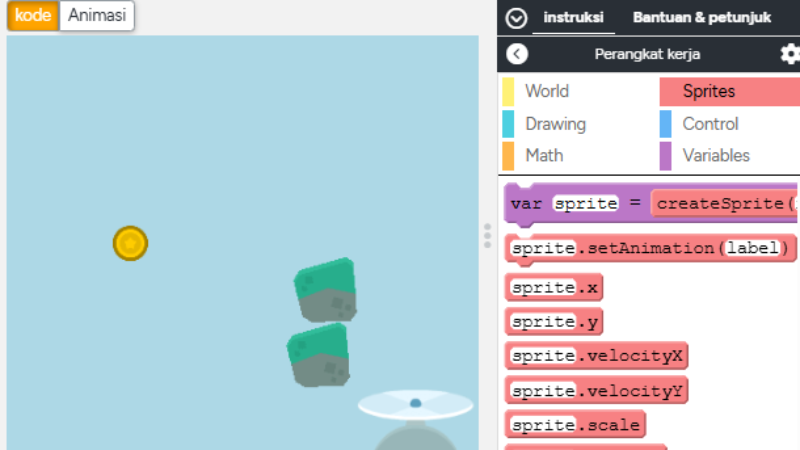Viewport: 800px width, 450px height.
Task: Click the upper green rock sprite
Action: [x=325, y=290]
